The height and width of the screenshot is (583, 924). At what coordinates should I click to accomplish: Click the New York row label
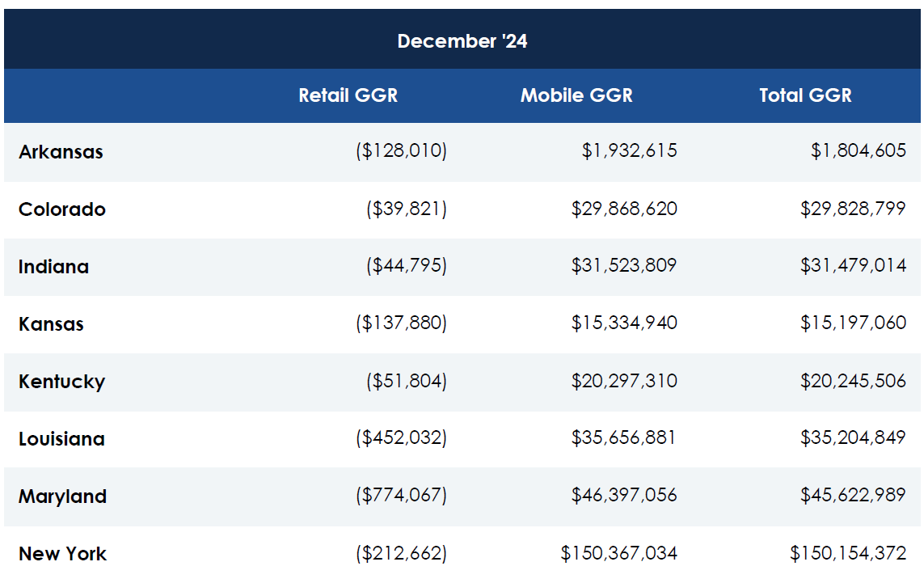(x=62, y=554)
